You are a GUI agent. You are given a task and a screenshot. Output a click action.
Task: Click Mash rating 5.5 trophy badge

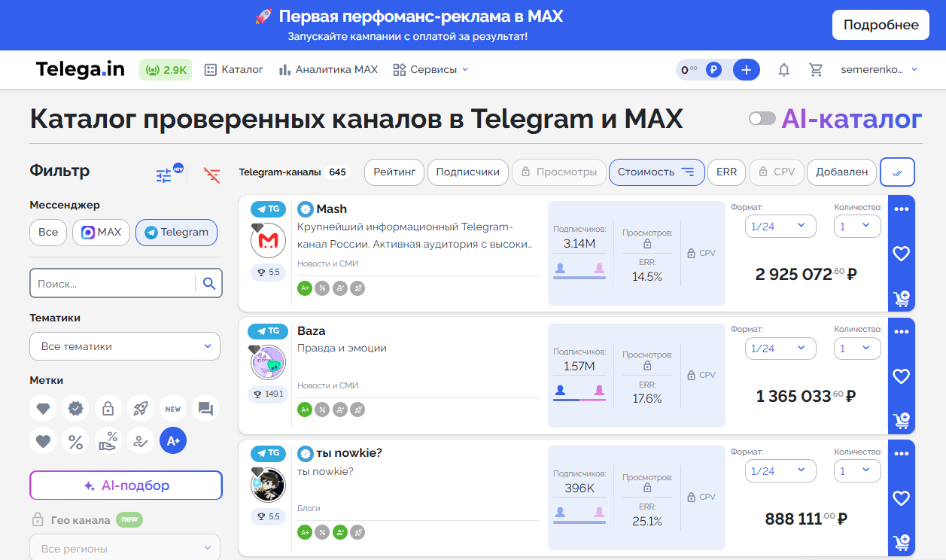pyautogui.click(x=268, y=272)
